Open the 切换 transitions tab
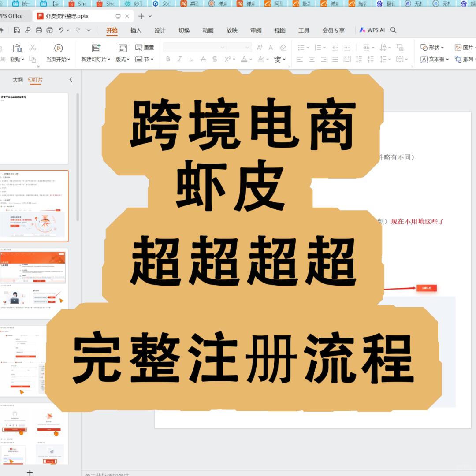476x476 pixels. pos(184,30)
